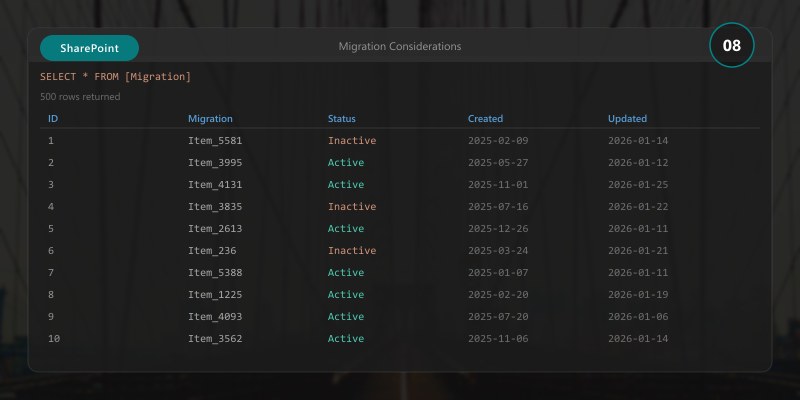Click ID cell 1

51,140
